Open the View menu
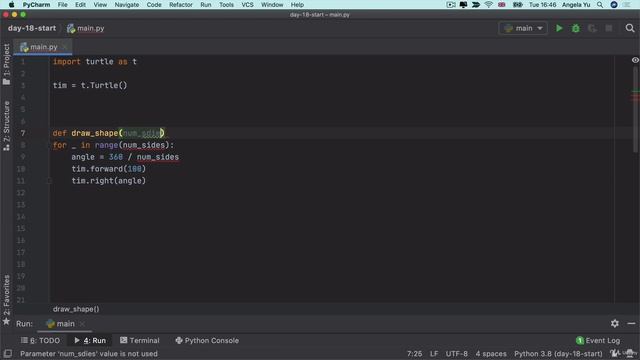The width and height of the screenshot is (640, 360). click(100, 4)
